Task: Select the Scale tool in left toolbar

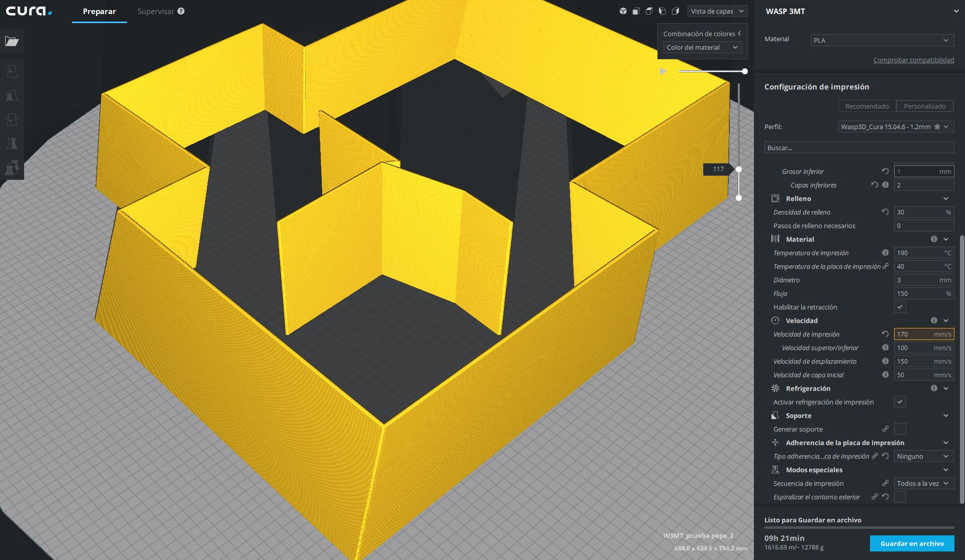Action: pyautogui.click(x=12, y=95)
